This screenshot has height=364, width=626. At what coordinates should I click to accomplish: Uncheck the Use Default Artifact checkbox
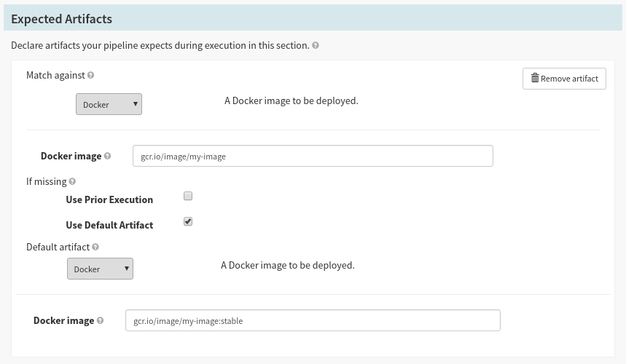pyautogui.click(x=188, y=221)
